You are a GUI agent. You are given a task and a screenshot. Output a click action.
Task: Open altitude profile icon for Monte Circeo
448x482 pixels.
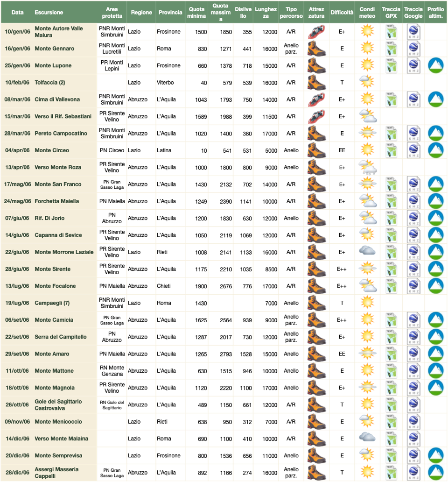(x=436, y=150)
